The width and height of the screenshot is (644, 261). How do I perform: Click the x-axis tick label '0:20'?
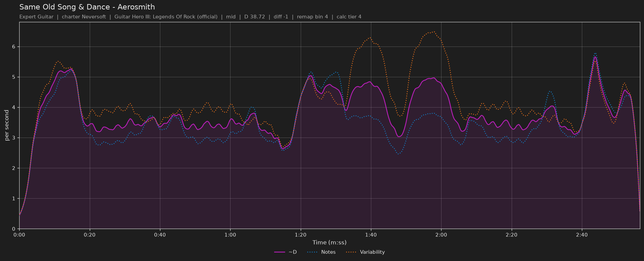click(90, 235)
